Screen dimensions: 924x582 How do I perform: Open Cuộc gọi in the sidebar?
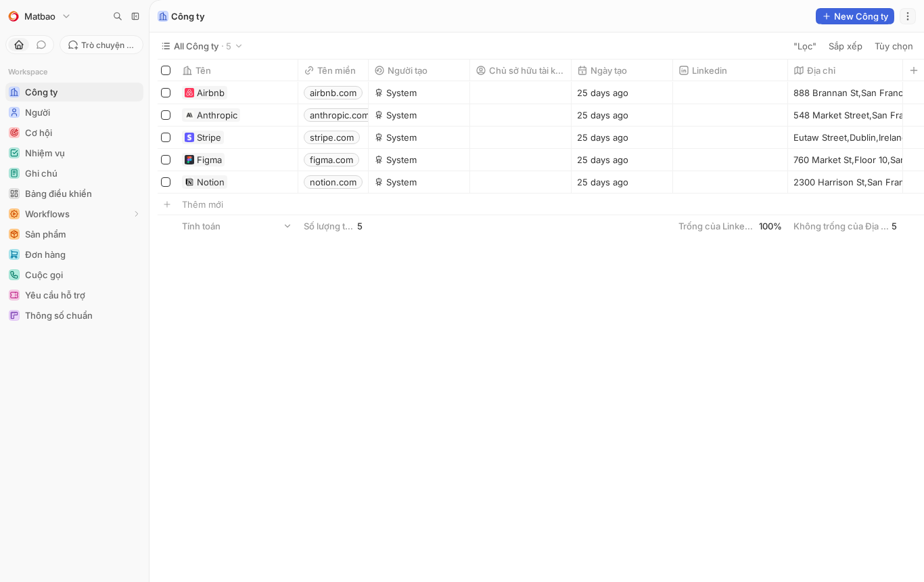point(74,275)
